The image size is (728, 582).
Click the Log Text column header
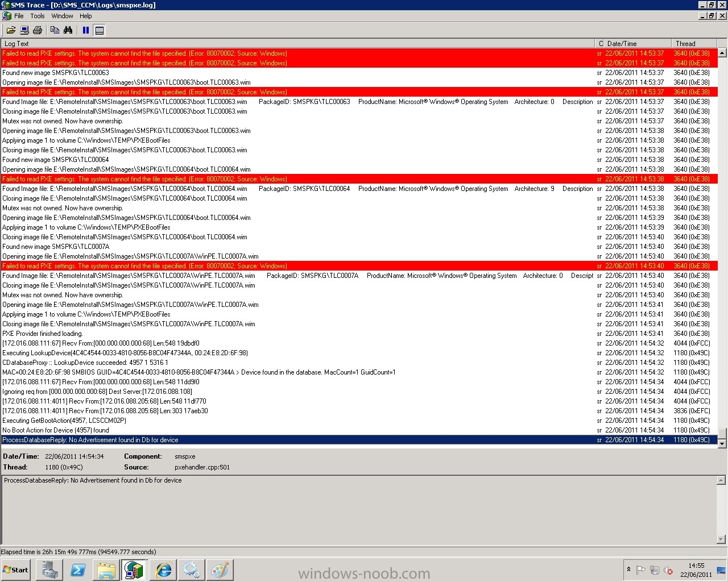click(x=299, y=43)
